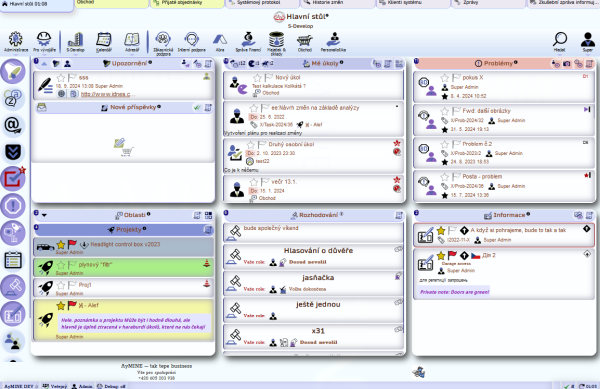
Task: Open the Administrace gear icon
Action: tap(16, 39)
